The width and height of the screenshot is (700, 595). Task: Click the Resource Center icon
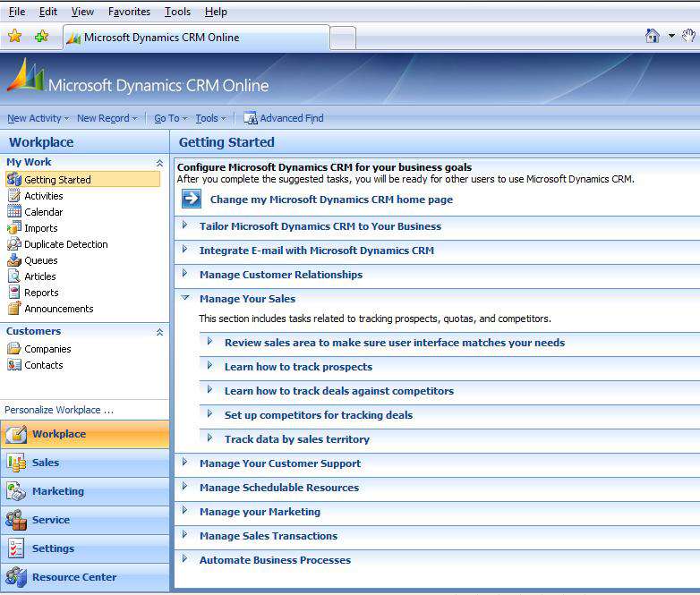point(16,577)
